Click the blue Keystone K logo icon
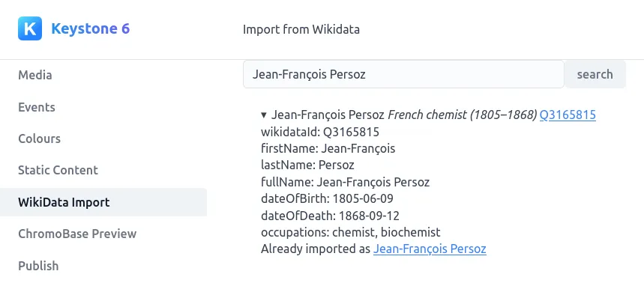This screenshot has height=283, width=644. pos(30,28)
